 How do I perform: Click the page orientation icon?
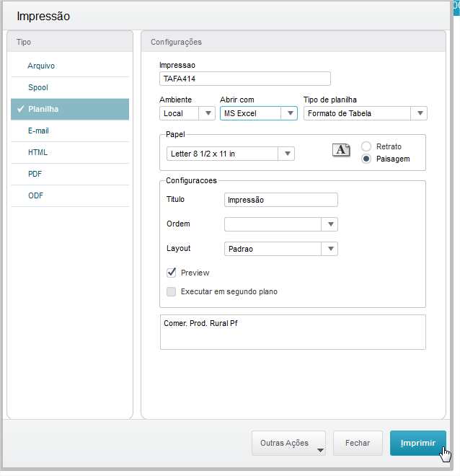point(341,150)
